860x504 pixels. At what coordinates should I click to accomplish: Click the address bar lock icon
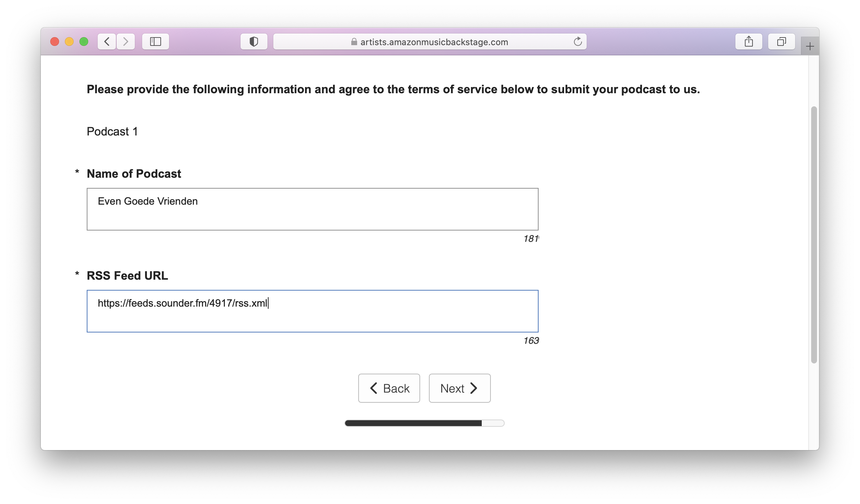(354, 42)
